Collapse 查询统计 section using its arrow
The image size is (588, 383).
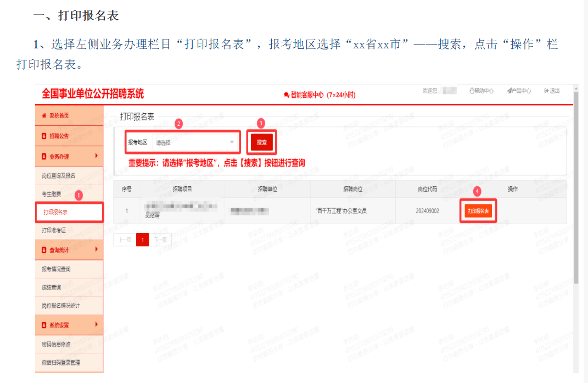(x=97, y=249)
